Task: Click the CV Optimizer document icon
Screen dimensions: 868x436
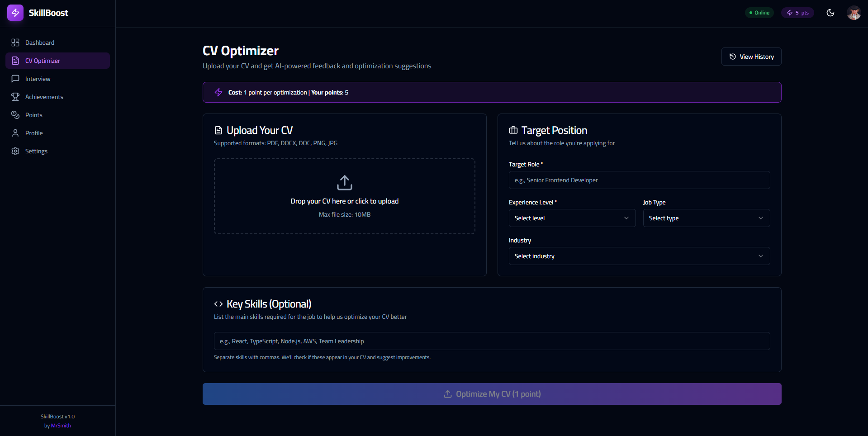Action: click(x=15, y=60)
